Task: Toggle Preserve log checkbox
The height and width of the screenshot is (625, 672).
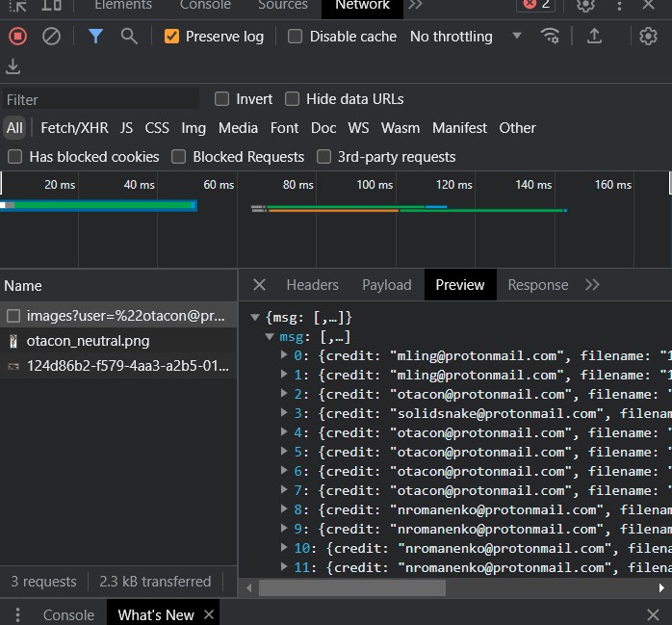Action: point(172,37)
